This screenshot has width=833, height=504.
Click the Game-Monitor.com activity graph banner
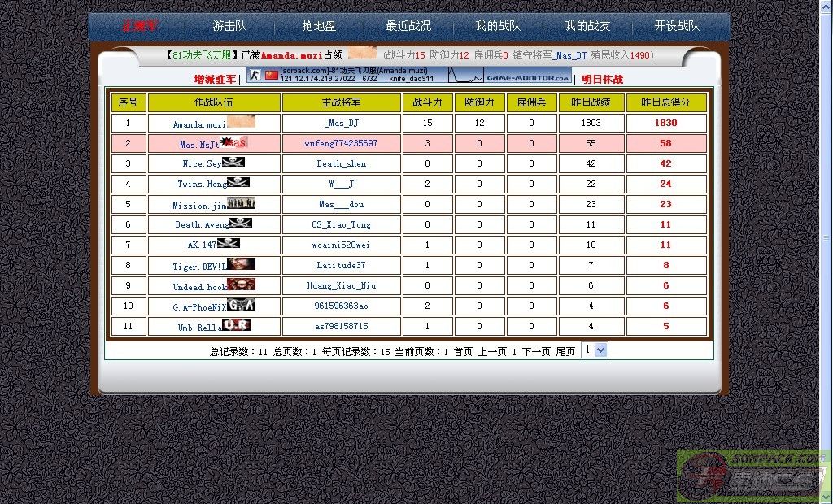click(x=510, y=75)
